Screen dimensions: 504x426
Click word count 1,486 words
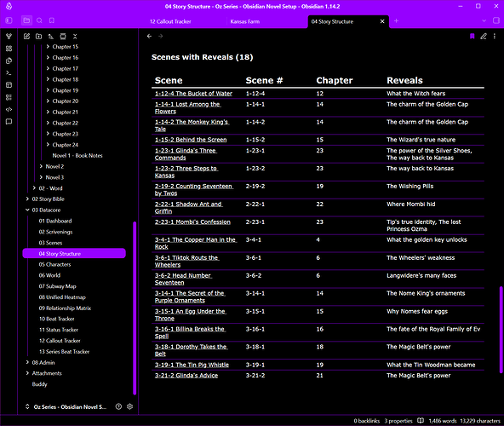(x=443, y=421)
